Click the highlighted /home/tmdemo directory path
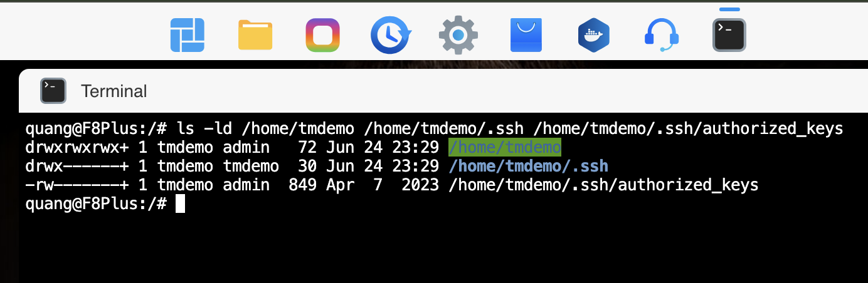Viewport: 868px width, 283px height. tap(504, 148)
